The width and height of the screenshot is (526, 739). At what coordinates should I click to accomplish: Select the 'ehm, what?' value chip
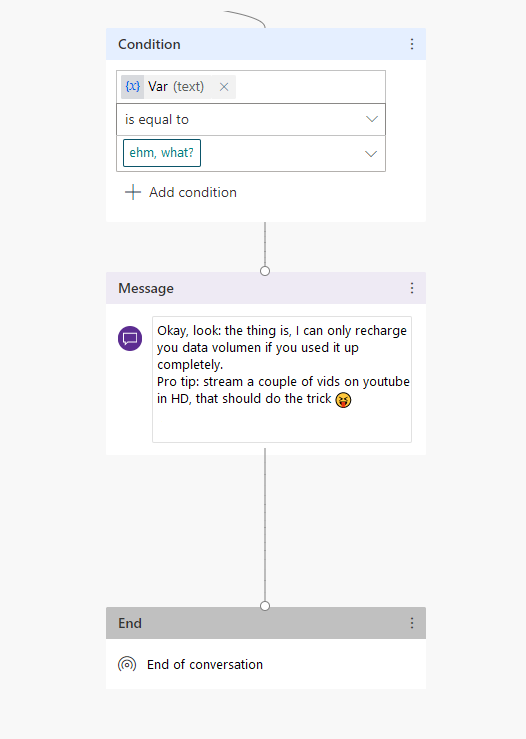[162, 153]
